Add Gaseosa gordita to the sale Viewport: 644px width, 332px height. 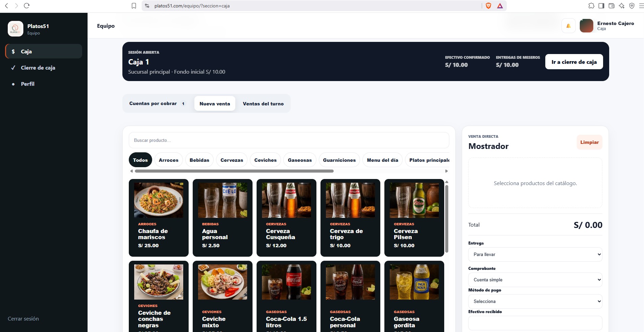tap(414, 296)
